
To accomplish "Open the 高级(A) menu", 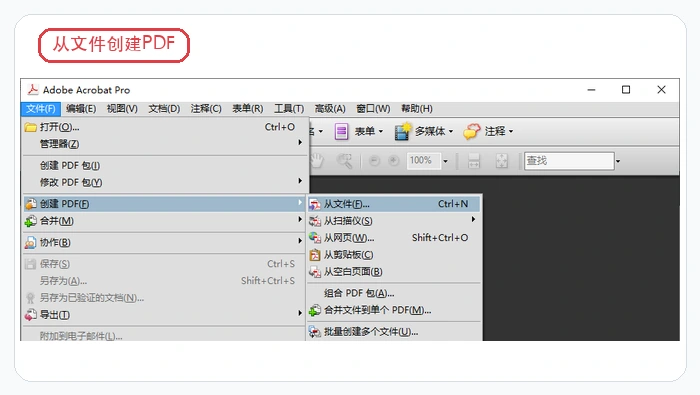I will pos(330,108).
